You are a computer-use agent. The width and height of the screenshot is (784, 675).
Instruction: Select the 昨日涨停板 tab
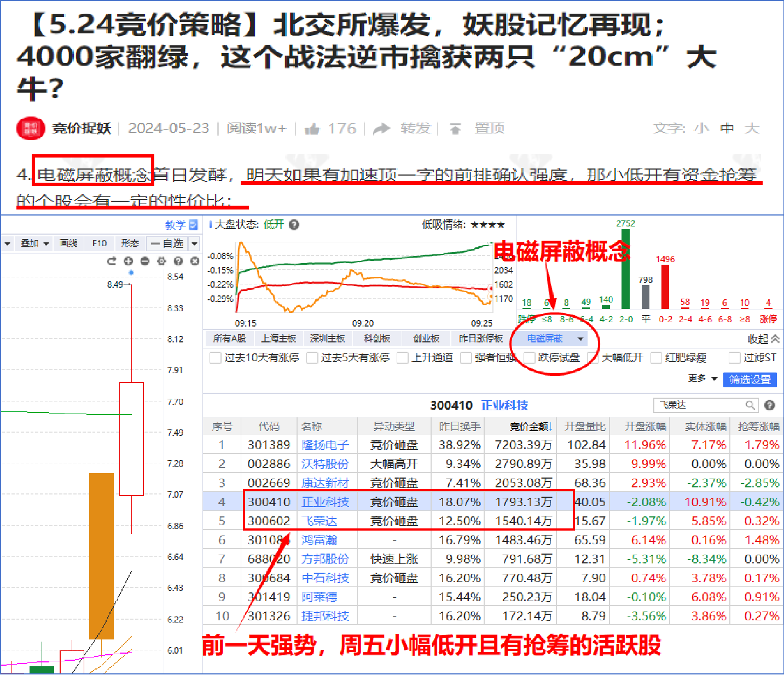pos(480,339)
